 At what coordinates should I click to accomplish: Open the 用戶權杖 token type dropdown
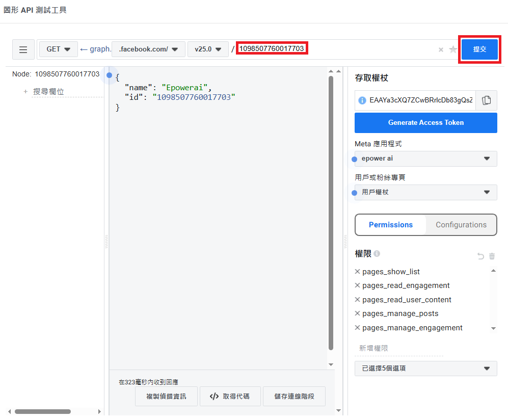pyautogui.click(x=425, y=193)
